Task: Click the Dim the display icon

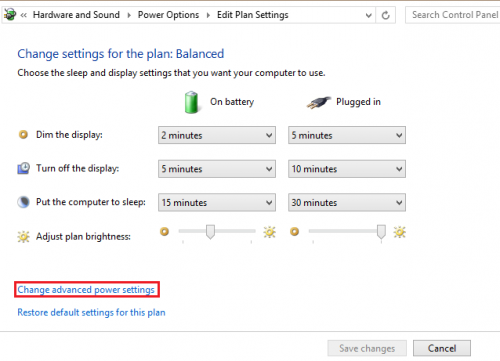Action: tap(23, 135)
